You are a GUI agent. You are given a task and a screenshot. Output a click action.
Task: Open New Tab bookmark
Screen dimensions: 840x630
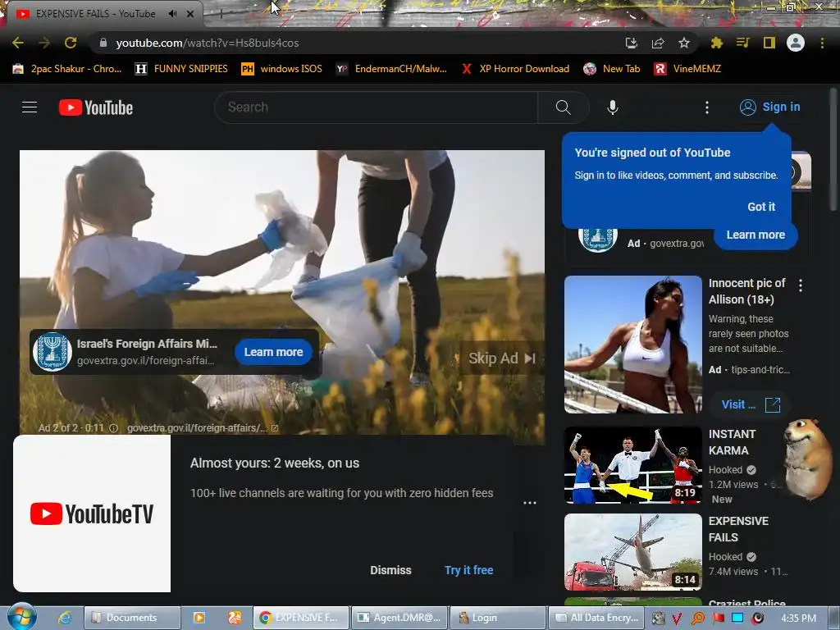[612, 69]
